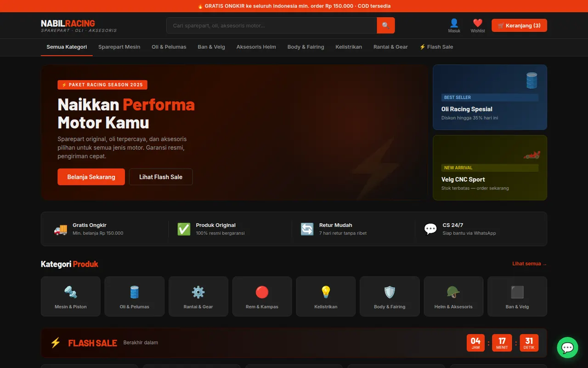Switch to the Semua Kategori tab

(67, 47)
